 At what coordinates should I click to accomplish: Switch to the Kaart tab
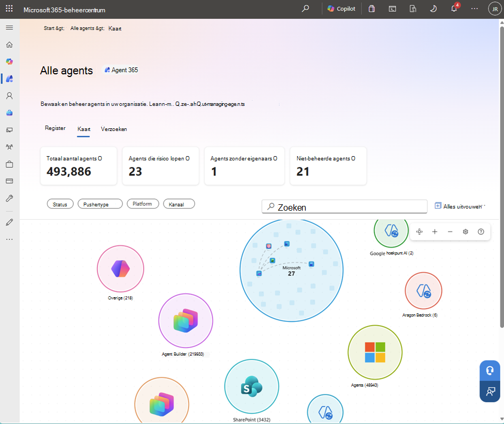83,129
